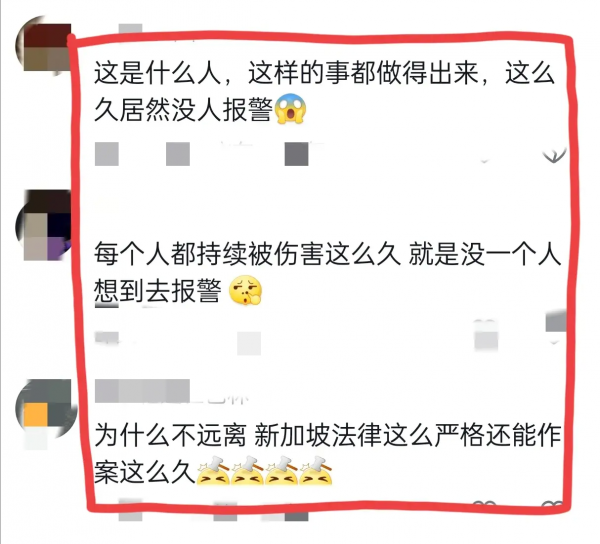
Task: Expand the down chevron beside the first comment
Action: click(x=554, y=155)
